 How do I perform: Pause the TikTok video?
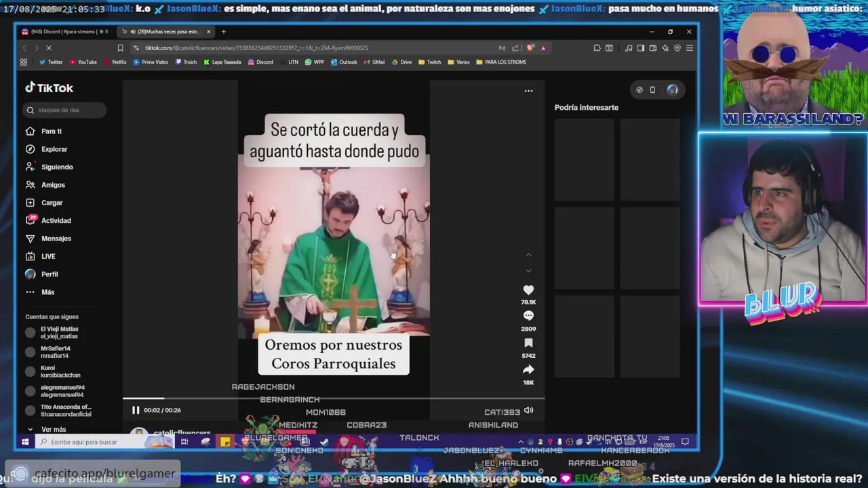pos(136,410)
